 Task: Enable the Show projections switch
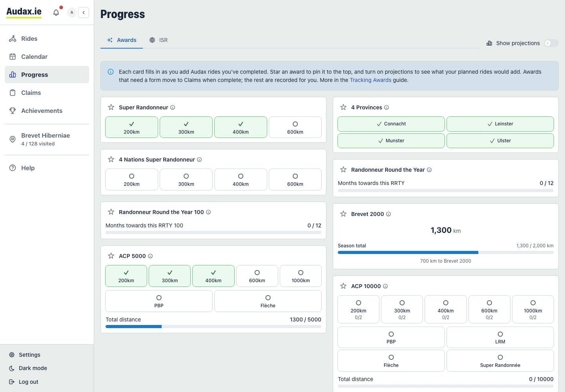pyautogui.click(x=551, y=43)
